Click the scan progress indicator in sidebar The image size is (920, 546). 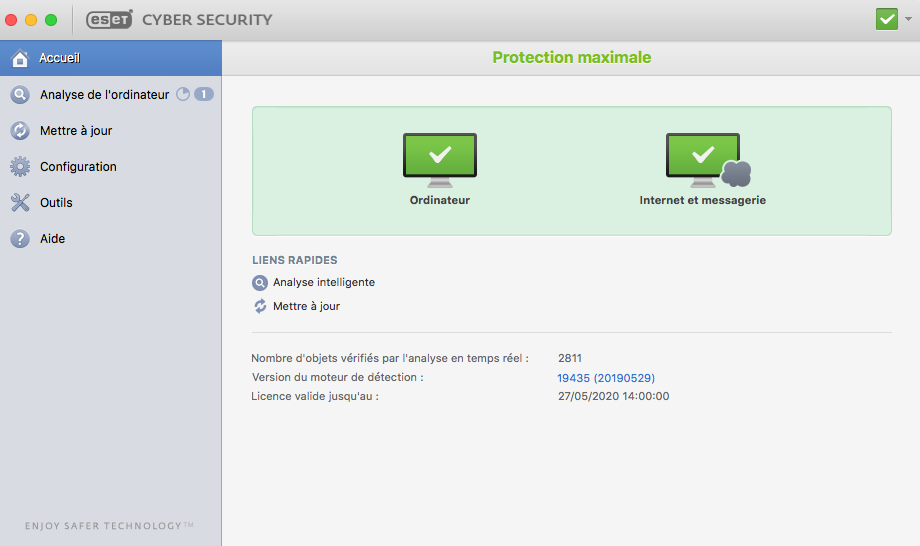pyautogui.click(x=183, y=94)
